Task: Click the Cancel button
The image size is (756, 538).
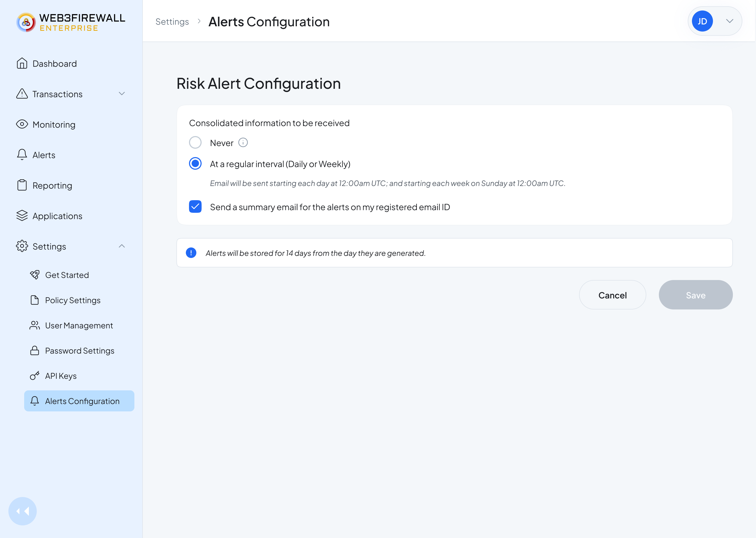Action: [x=612, y=295]
